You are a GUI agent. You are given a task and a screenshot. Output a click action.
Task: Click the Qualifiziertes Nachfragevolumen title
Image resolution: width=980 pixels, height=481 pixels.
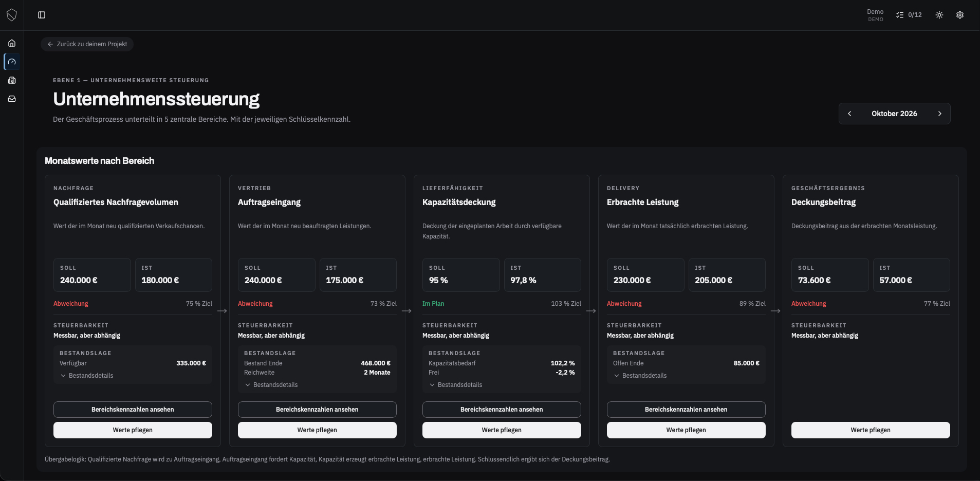click(116, 202)
